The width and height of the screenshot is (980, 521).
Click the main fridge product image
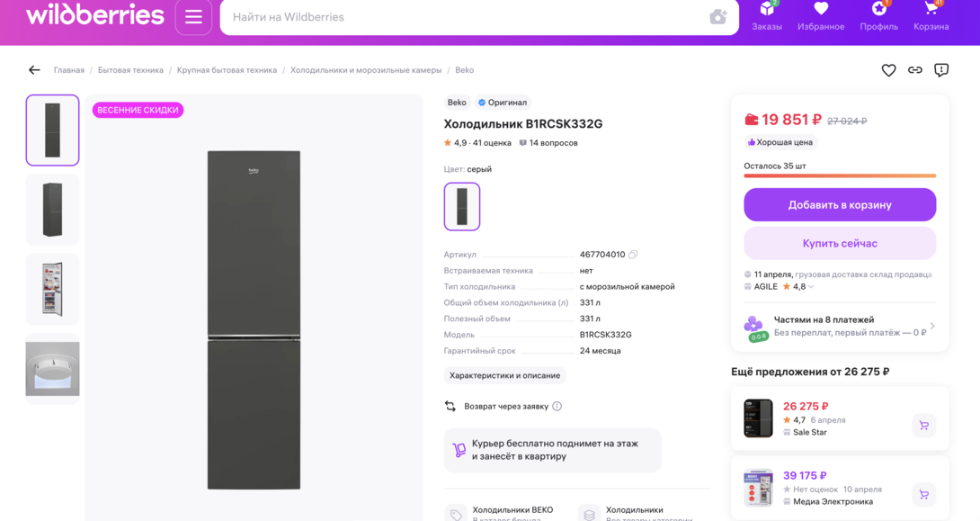click(254, 319)
